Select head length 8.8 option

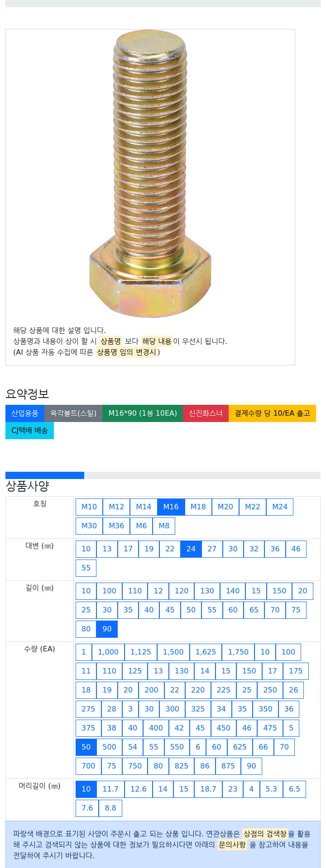pos(110,808)
